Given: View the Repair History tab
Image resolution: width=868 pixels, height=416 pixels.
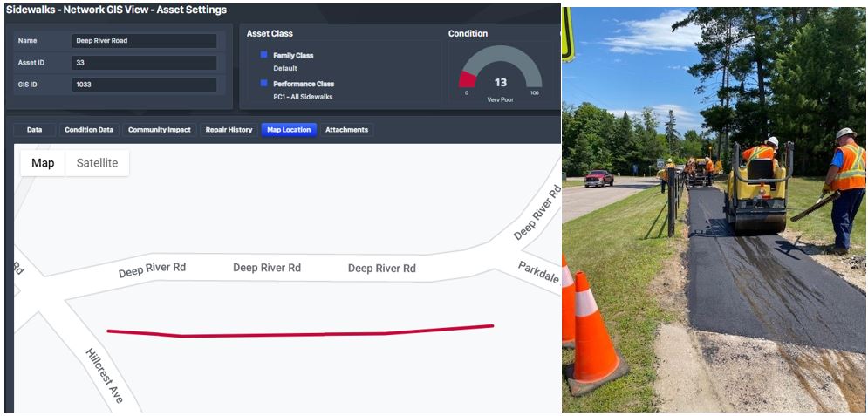Looking at the screenshot, I should click(229, 129).
